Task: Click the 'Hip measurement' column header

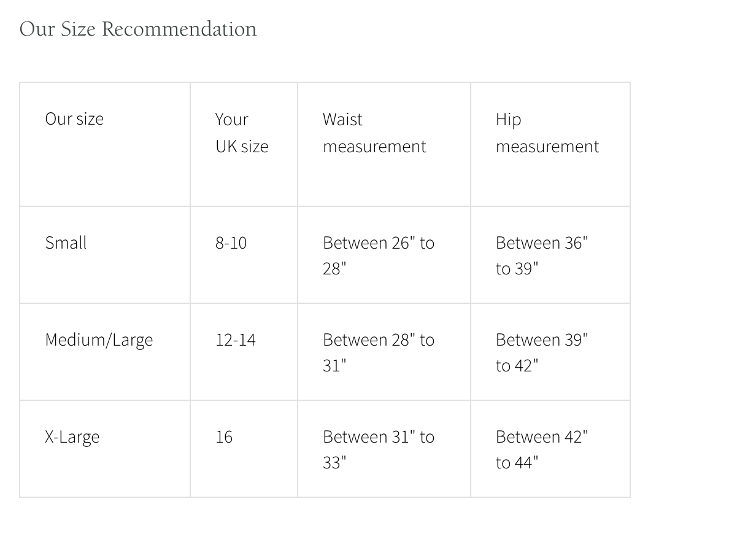Action: (550, 144)
